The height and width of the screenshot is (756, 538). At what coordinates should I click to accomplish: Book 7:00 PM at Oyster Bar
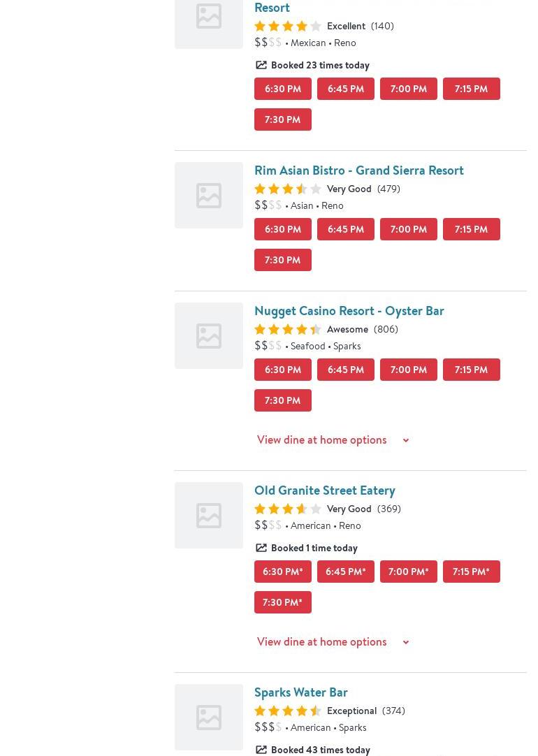[408, 370]
